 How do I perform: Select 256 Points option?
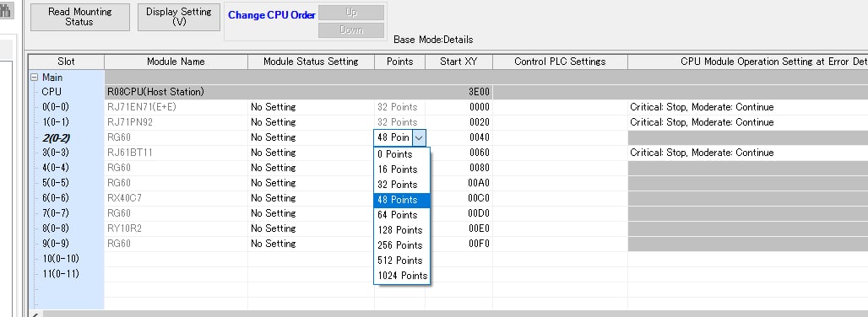(402, 245)
